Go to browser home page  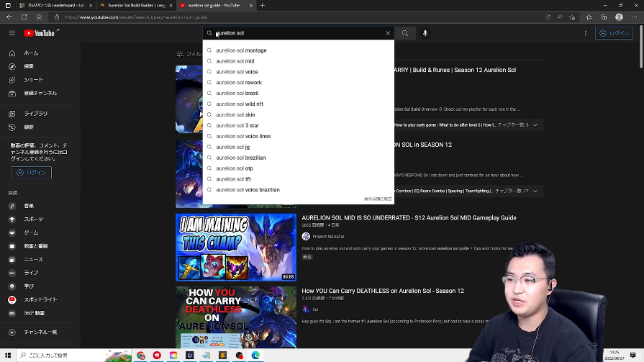(x=39, y=17)
